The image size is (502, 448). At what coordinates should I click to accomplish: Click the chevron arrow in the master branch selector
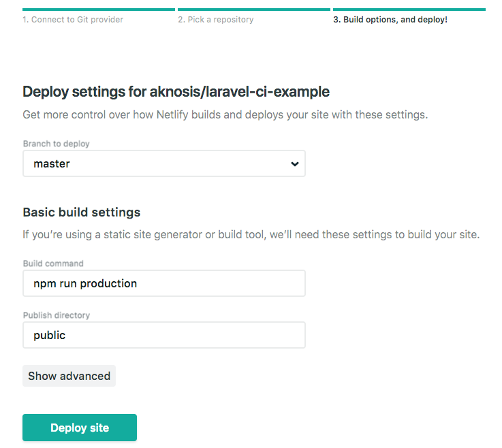pos(294,164)
